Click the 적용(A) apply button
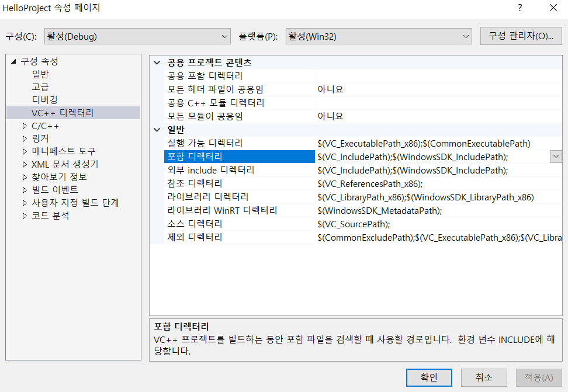This screenshot has height=392, width=568. pyautogui.click(x=539, y=377)
